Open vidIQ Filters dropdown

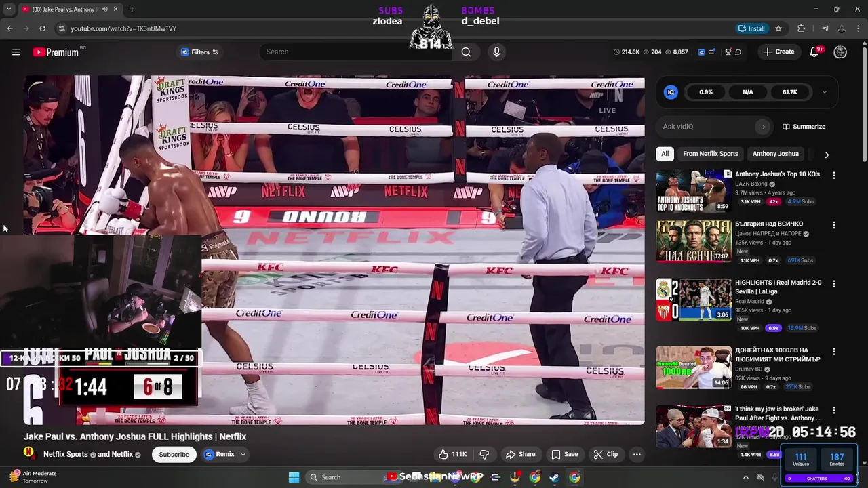[x=199, y=52]
